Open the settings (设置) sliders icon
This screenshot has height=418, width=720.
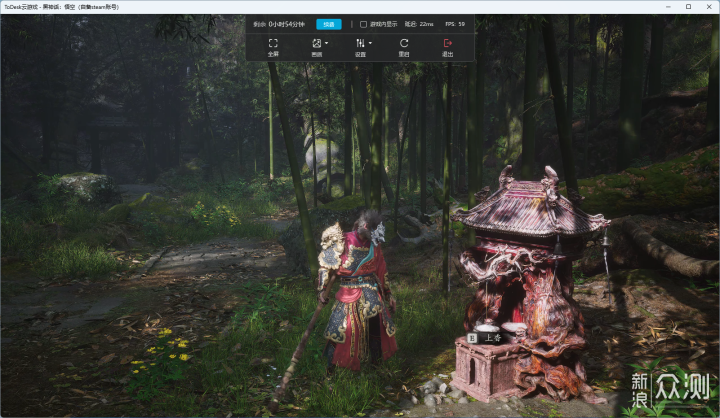click(360, 43)
